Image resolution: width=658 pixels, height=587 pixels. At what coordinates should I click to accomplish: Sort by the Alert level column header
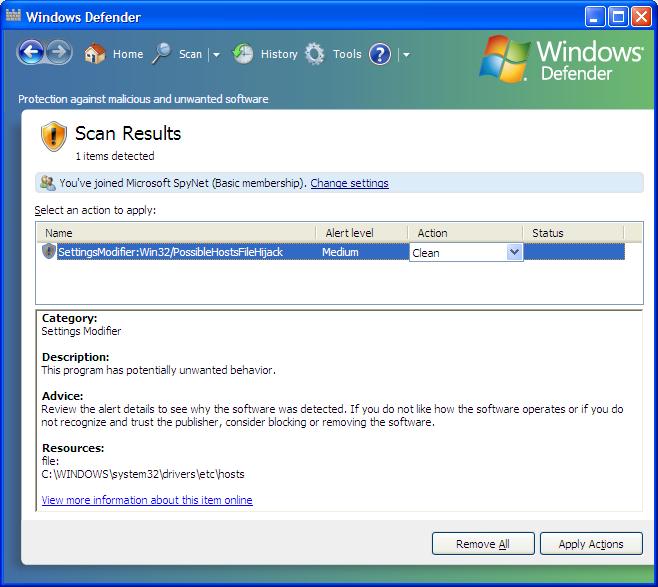[362, 233]
